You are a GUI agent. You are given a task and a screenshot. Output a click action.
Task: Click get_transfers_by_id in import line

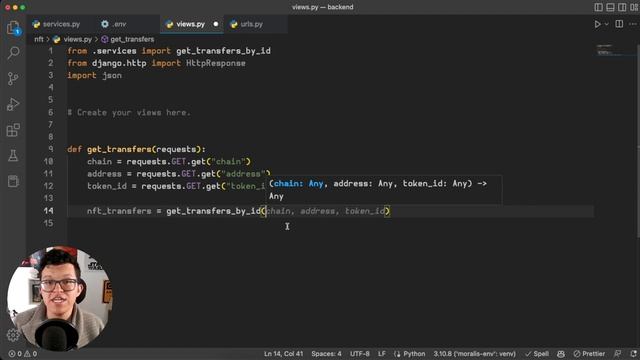pyautogui.click(x=223, y=51)
